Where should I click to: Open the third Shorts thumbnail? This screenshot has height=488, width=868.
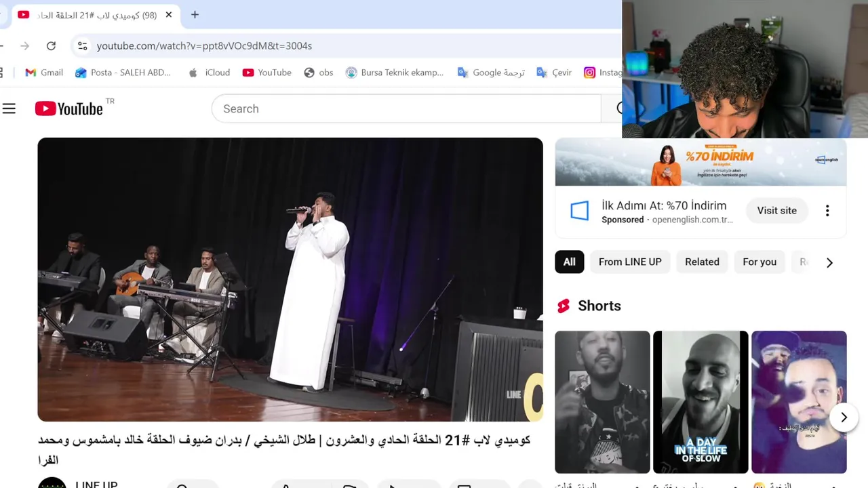pyautogui.click(x=799, y=402)
